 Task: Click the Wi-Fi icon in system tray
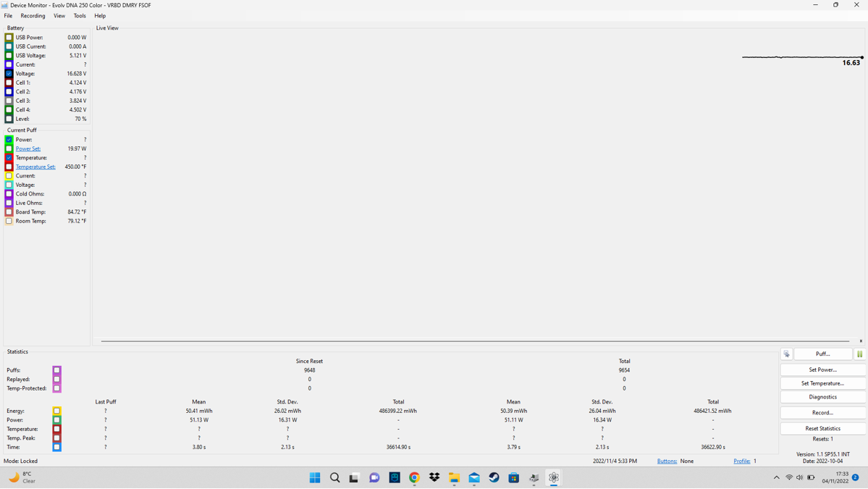click(789, 477)
